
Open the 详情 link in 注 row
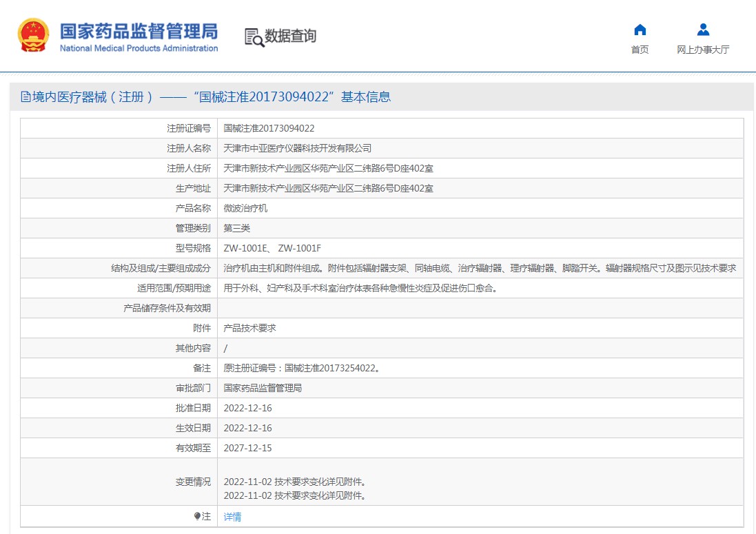coord(232,517)
